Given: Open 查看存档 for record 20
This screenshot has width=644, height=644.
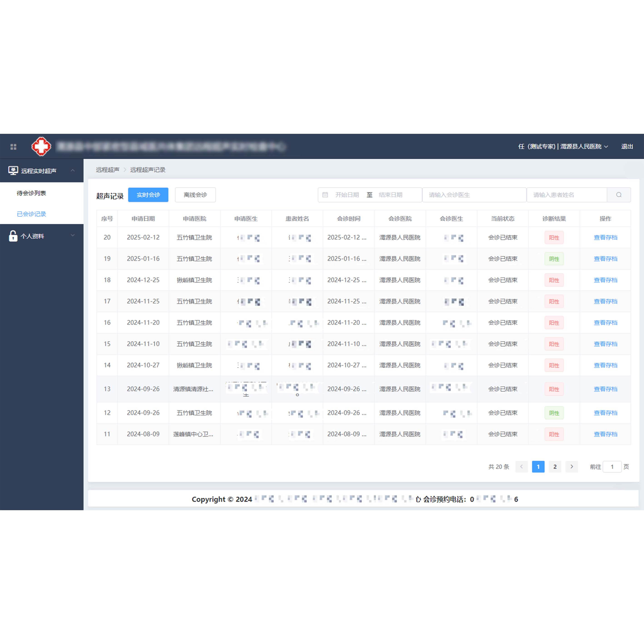Looking at the screenshot, I should [605, 237].
